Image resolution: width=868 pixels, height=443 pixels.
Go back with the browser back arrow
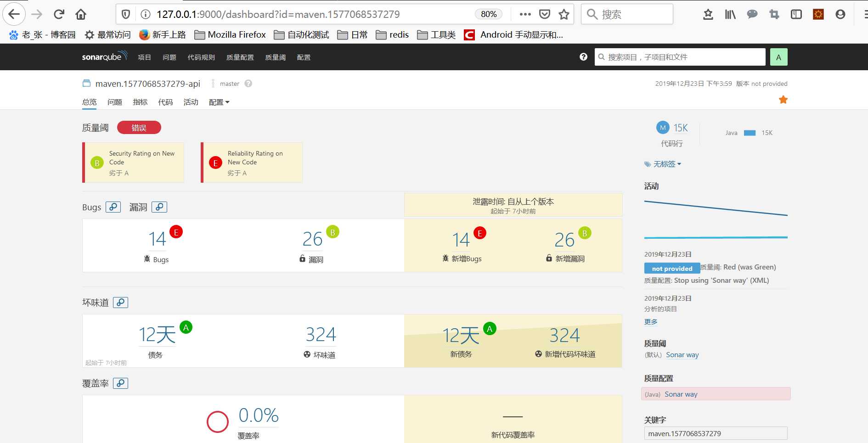point(14,14)
